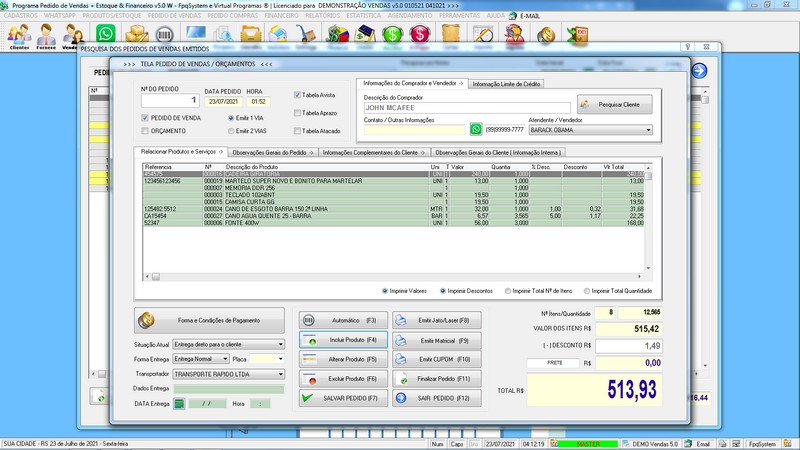The image size is (800, 450).
Task: Click the barcode toolbar icon
Action: 164,34
